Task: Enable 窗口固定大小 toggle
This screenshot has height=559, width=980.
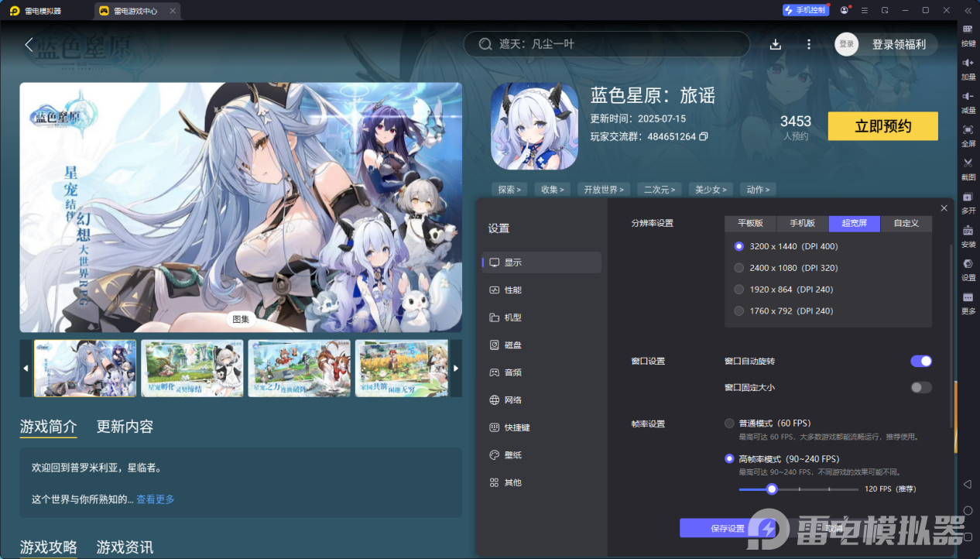Action: click(x=921, y=387)
